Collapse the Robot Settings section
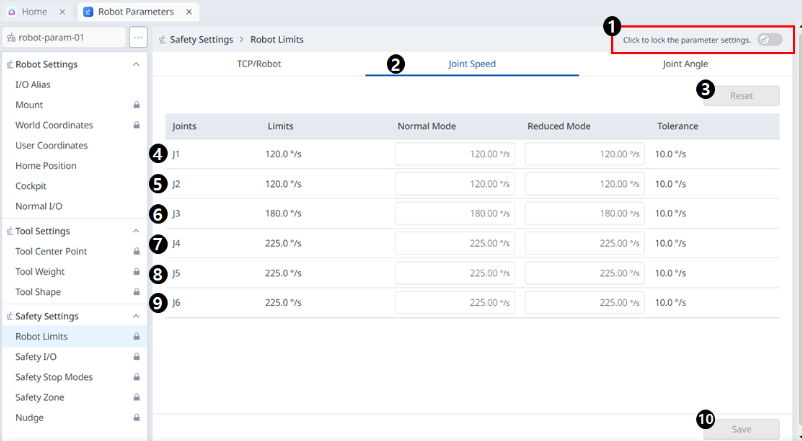Image resolution: width=802 pixels, height=441 pixels. tap(136, 64)
